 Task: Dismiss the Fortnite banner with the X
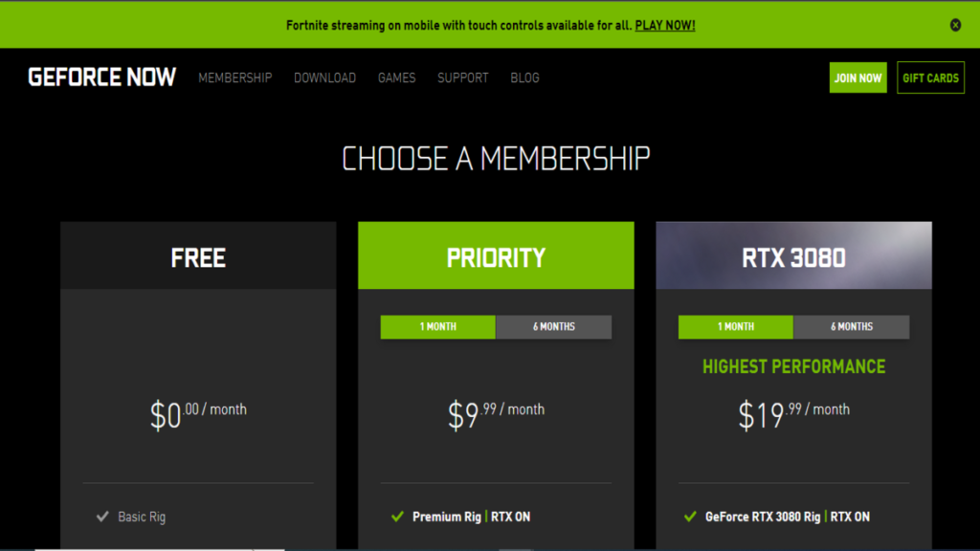pyautogui.click(x=955, y=25)
